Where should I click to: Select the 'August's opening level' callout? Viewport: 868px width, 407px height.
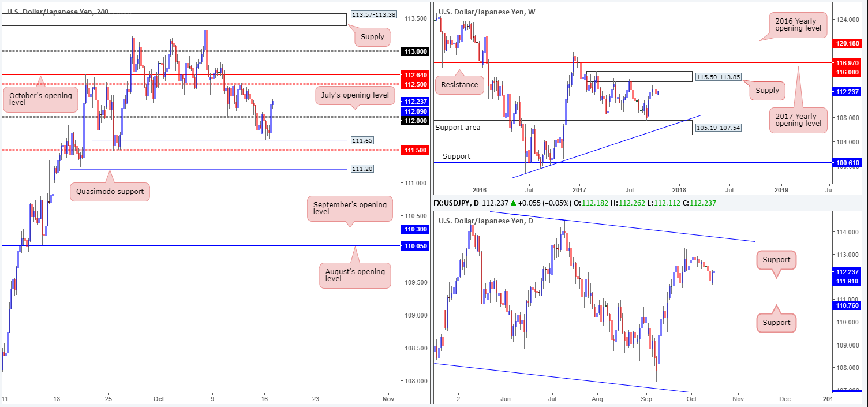354,275
